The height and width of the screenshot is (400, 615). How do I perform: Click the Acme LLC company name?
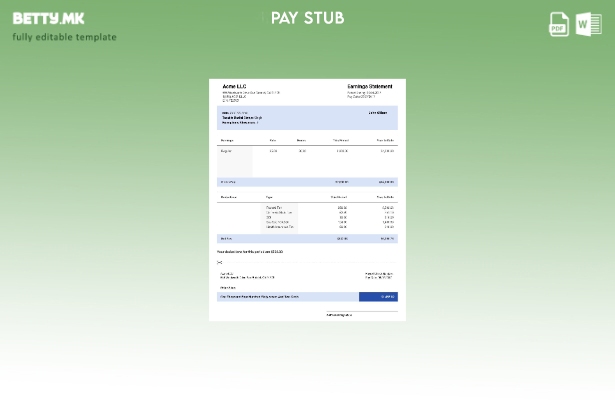[x=234, y=87]
